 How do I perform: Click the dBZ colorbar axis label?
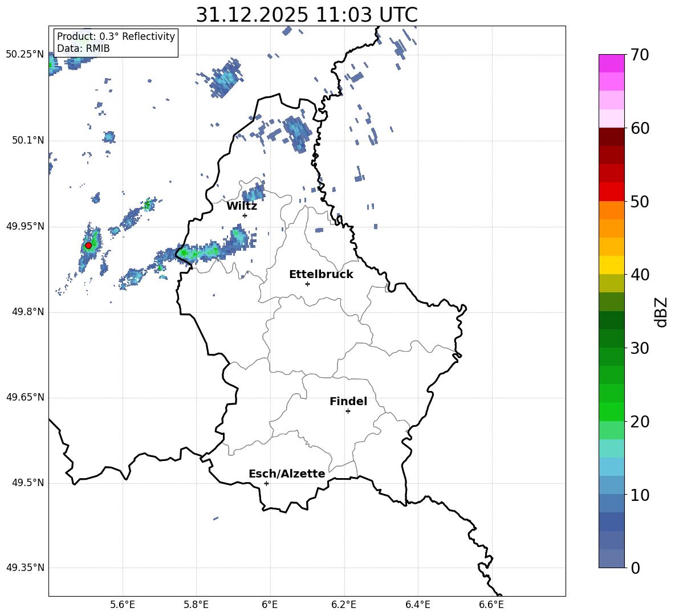point(661,312)
